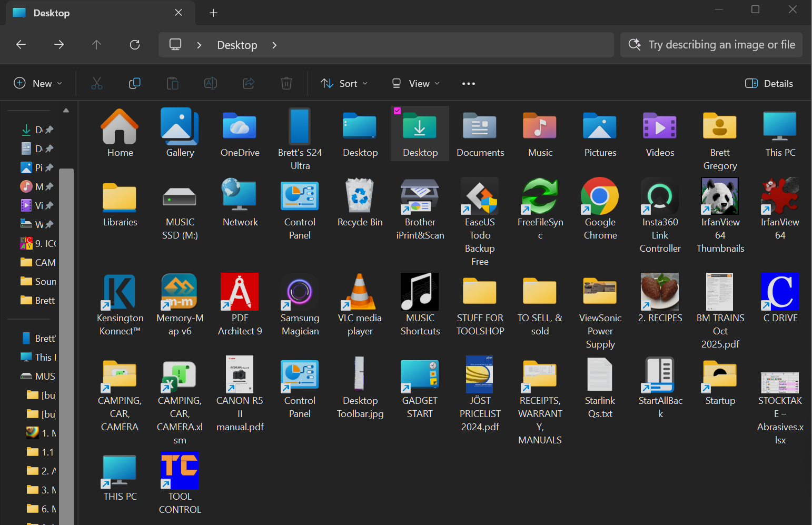Viewport: 812px width, 525px height.
Task: Click the Copy toolbar icon
Action: point(135,83)
